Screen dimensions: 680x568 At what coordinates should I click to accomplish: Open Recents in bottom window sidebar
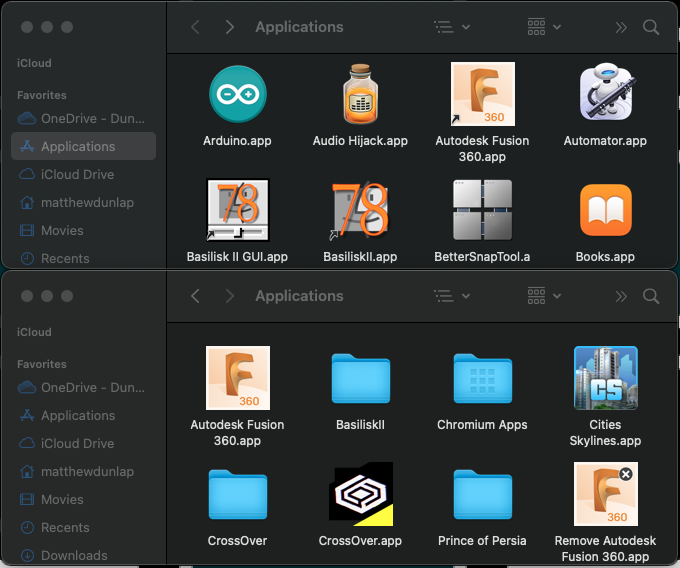pos(83,527)
